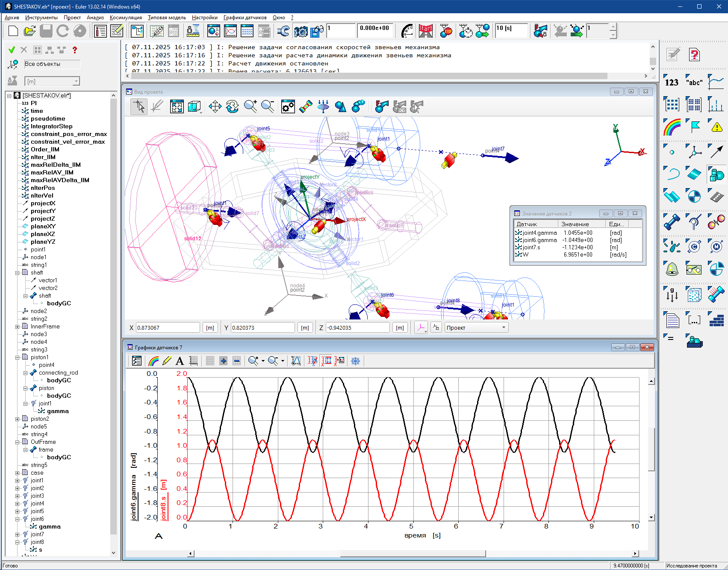Viewport: 728px width, 570px height.
Task: Click the text 'A' tool in graph toolbar
Action: [180, 361]
